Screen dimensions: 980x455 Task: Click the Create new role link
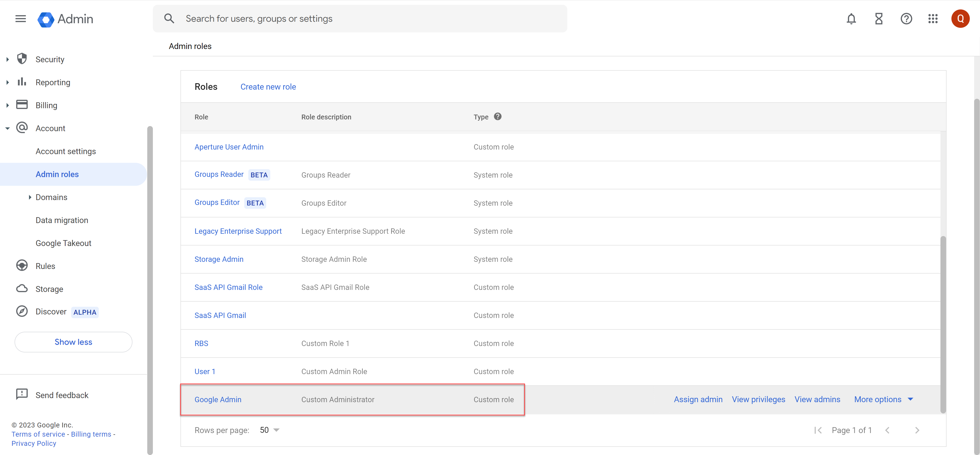point(268,87)
